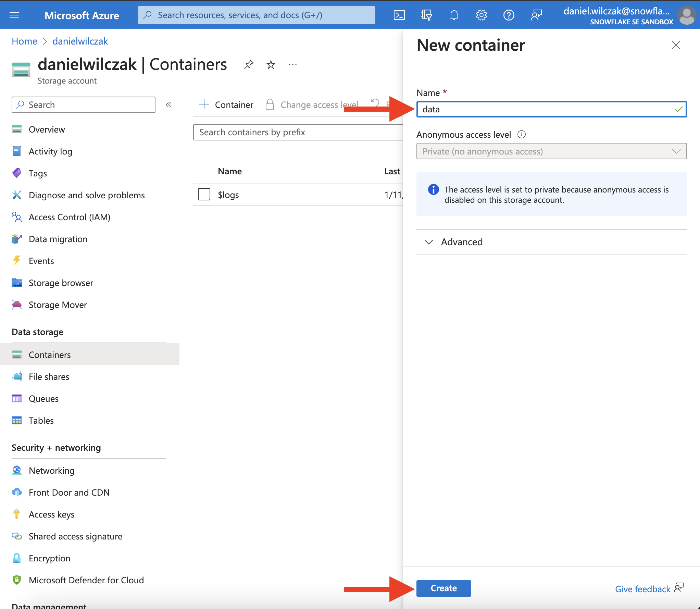Open Networking settings

tap(51, 471)
